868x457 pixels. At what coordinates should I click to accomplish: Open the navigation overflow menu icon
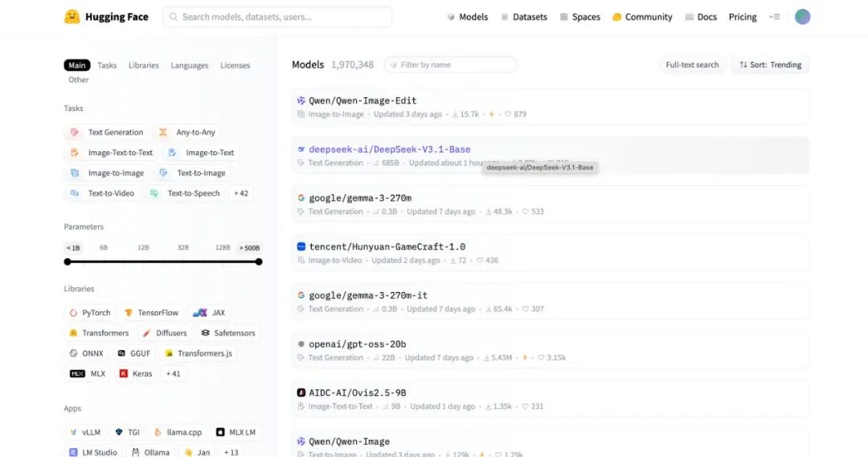tap(775, 17)
